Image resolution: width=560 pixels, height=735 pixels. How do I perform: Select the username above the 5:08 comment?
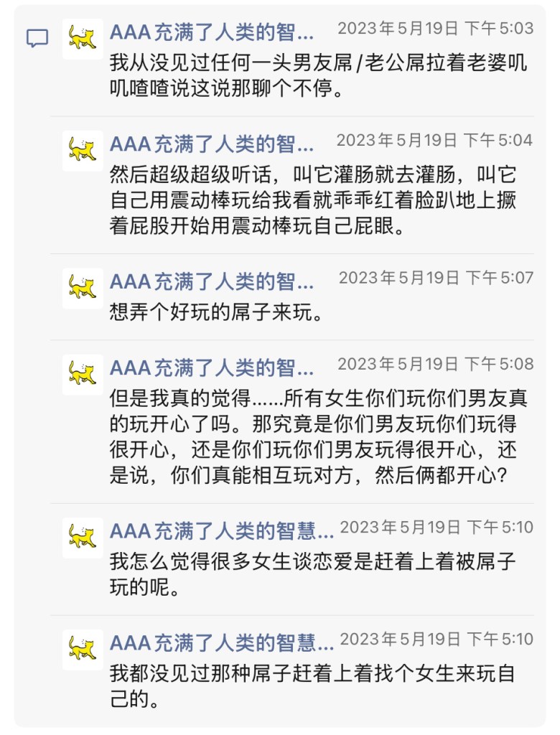pyautogui.click(x=212, y=367)
